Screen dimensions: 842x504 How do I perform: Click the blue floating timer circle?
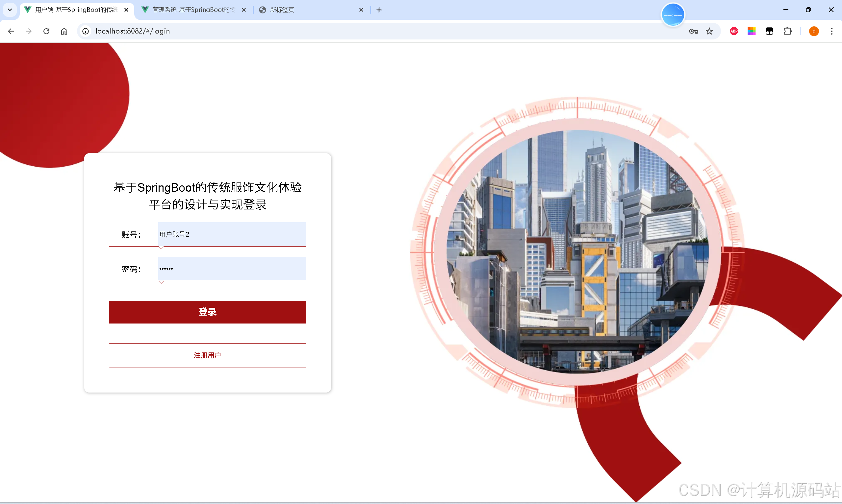pos(673,15)
